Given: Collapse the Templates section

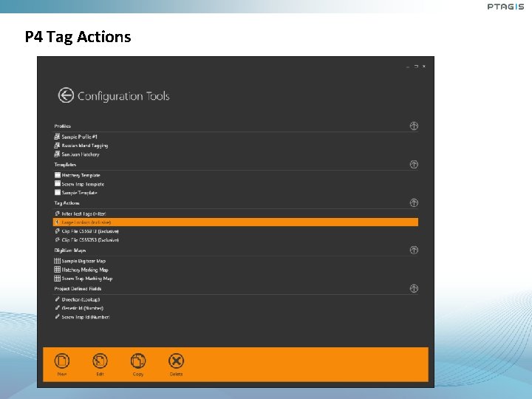Looking at the screenshot, I should click(414, 165).
